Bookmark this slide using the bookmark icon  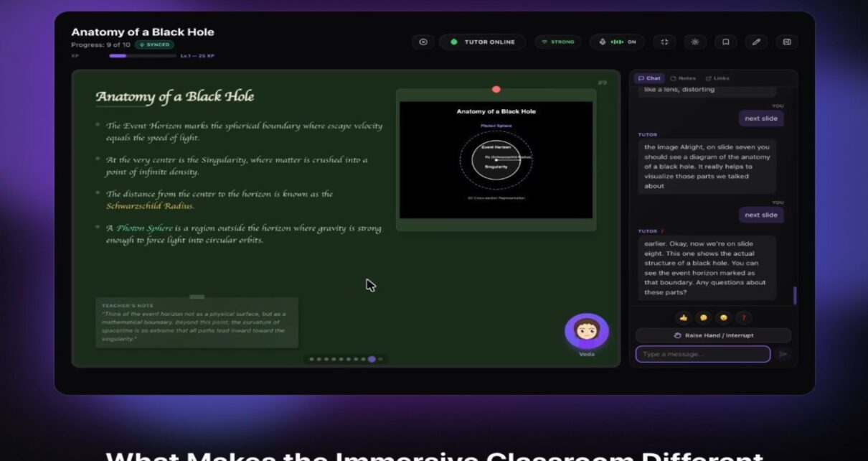click(x=725, y=42)
